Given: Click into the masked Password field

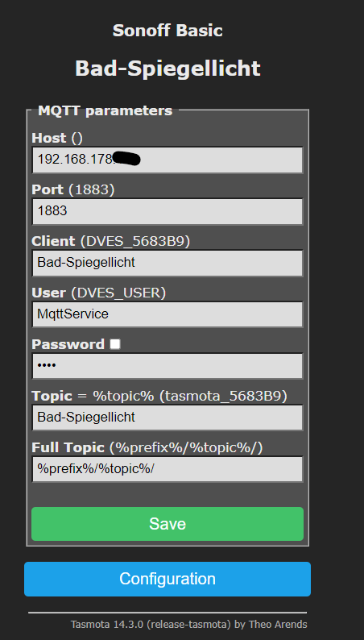Looking at the screenshot, I should 168,366.
